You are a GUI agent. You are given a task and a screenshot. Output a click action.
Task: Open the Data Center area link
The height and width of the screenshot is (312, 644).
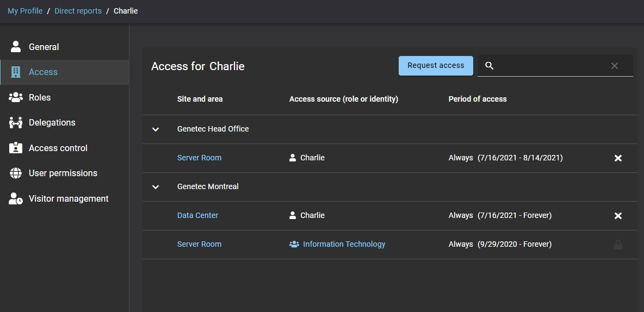[197, 215]
